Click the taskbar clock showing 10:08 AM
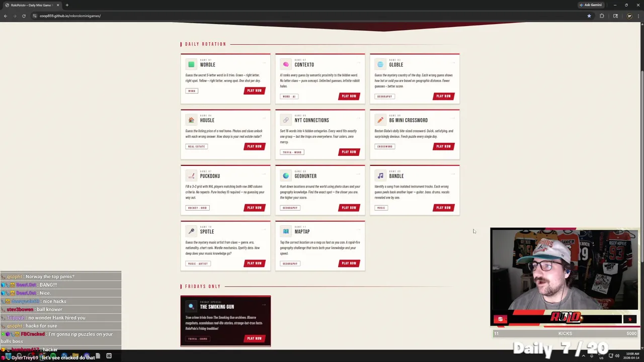Image resolution: width=644 pixels, height=362 pixels. pos(632,356)
